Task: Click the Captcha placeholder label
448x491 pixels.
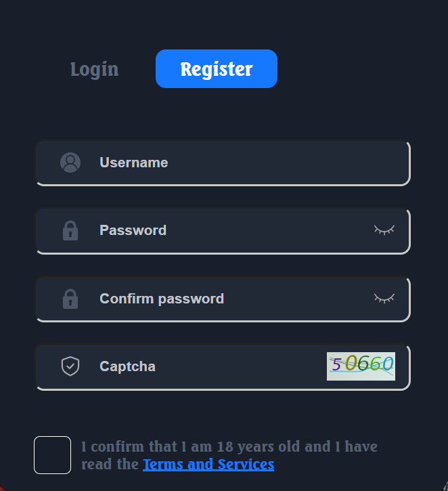Action: (x=128, y=366)
